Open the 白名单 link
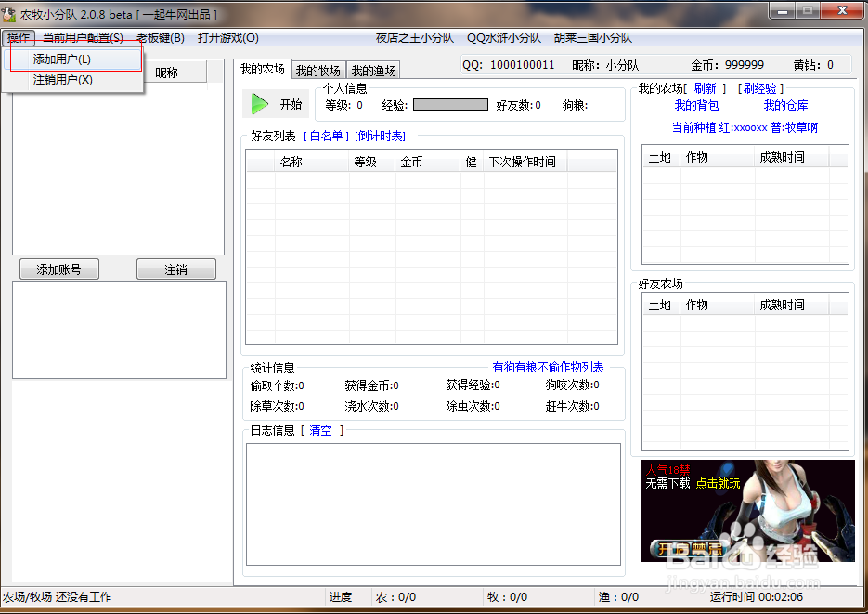Viewport: 868px width, 614px height. coord(326,137)
